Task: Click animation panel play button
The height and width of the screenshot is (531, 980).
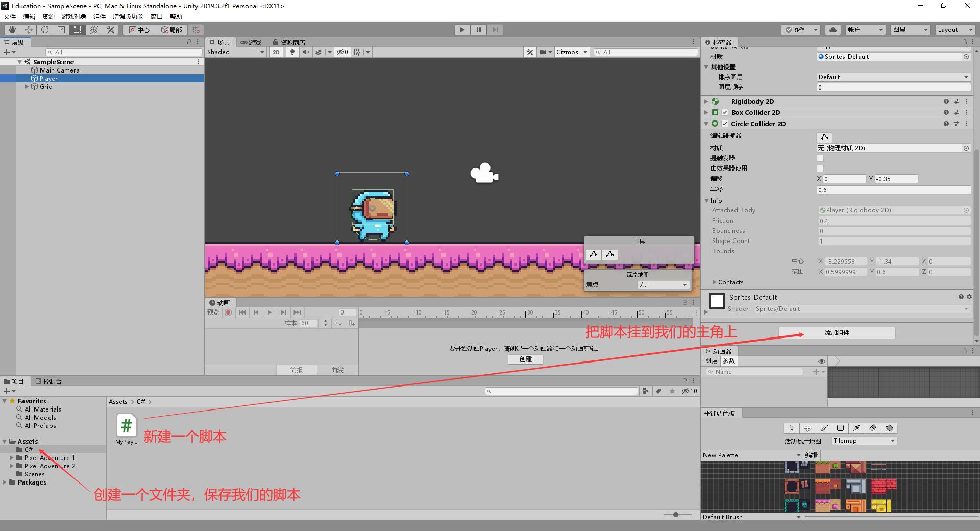Action: tap(269, 312)
